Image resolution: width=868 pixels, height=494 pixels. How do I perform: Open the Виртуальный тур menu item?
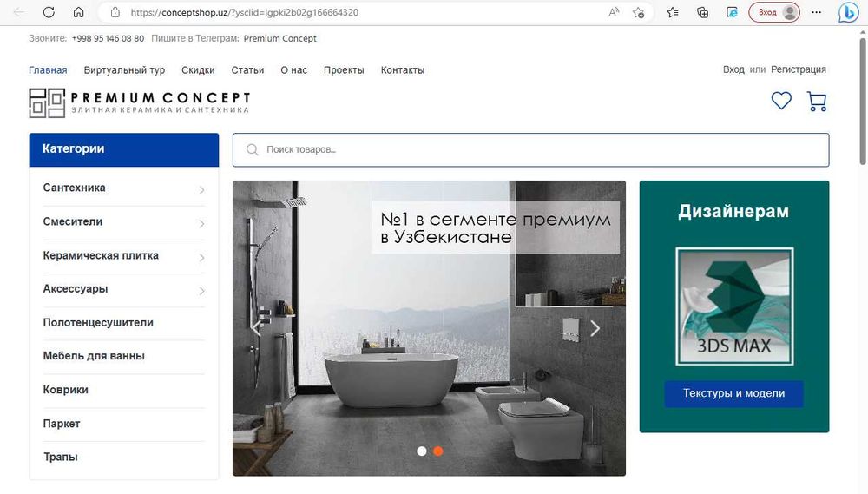click(124, 70)
